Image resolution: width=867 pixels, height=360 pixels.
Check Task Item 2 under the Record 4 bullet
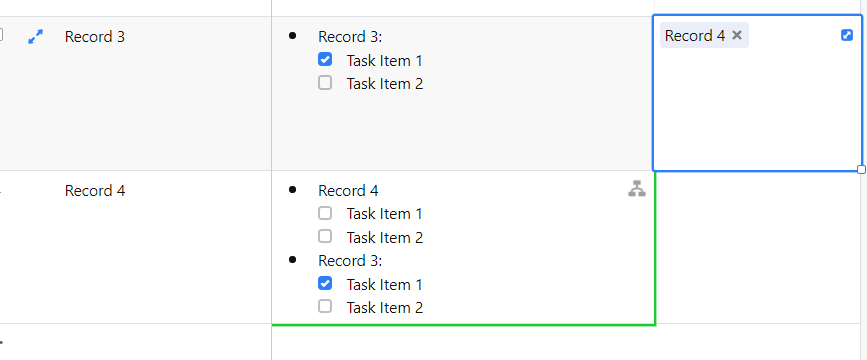[x=325, y=237]
